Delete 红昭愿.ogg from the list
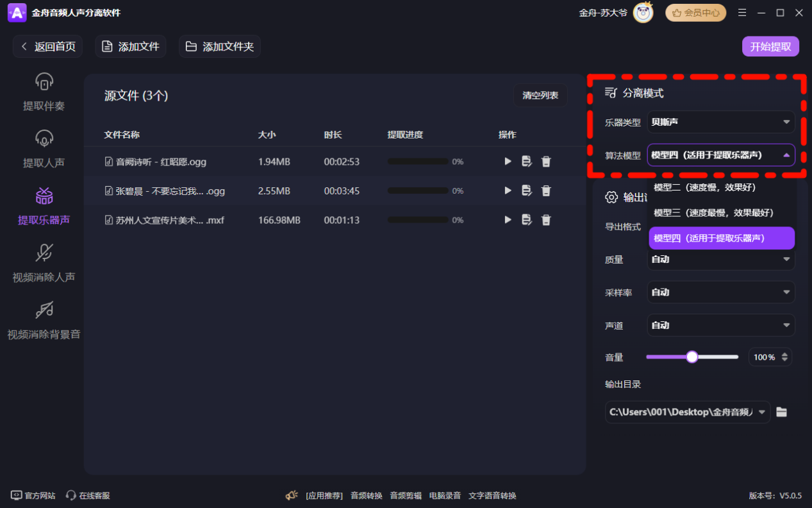Viewport: 812px width, 508px height. point(546,162)
